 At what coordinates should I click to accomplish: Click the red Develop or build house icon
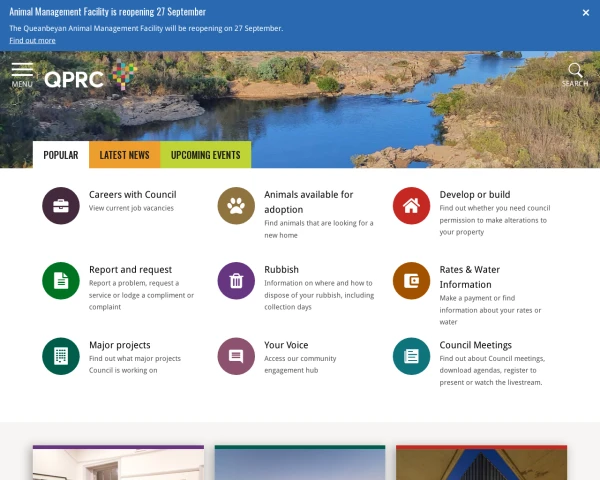[411, 206]
